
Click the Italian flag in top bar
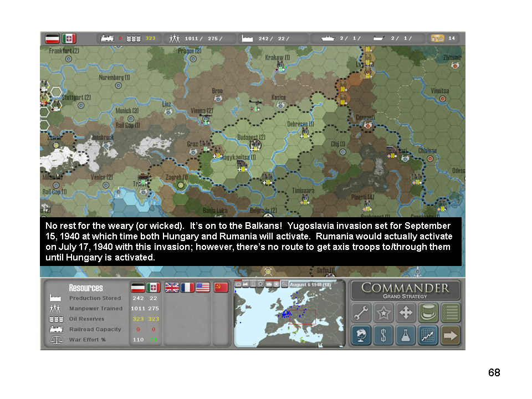click(x=69, y=39)
